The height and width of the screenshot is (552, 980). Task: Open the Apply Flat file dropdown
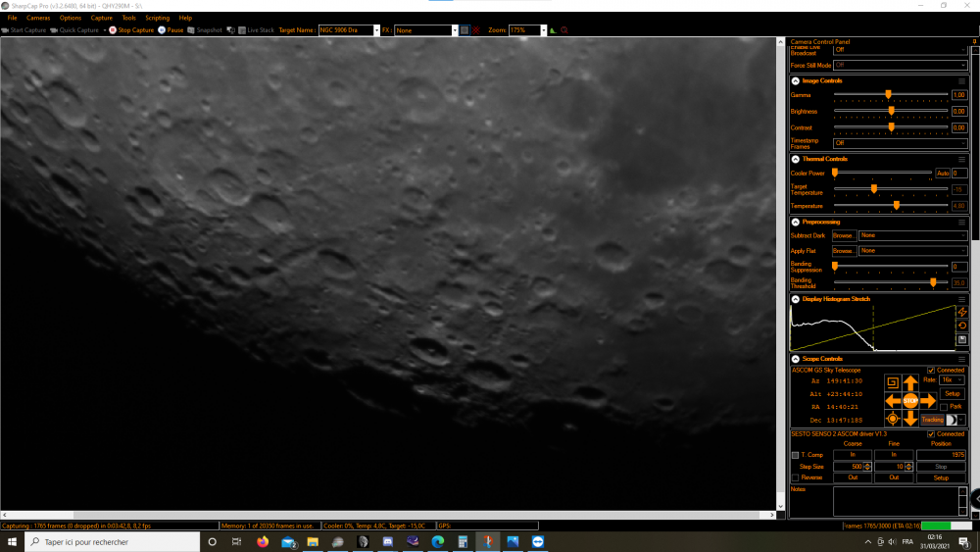tap(912, 251)
